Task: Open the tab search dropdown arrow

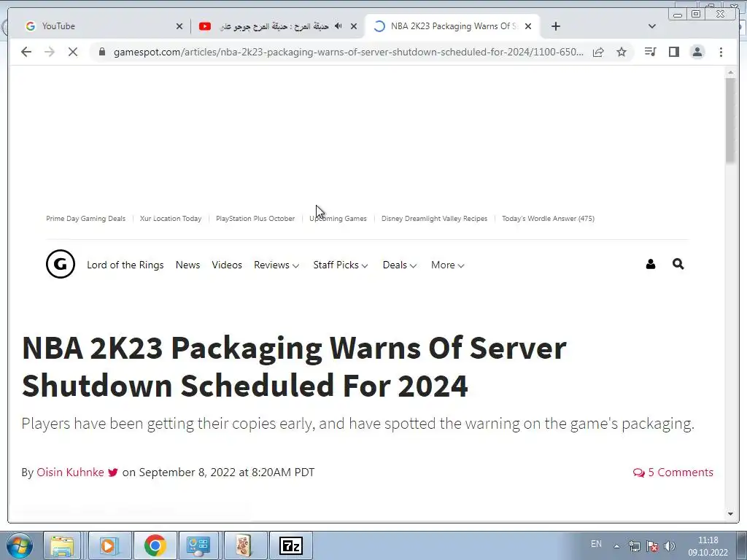Action: click(x=652, y=26)
